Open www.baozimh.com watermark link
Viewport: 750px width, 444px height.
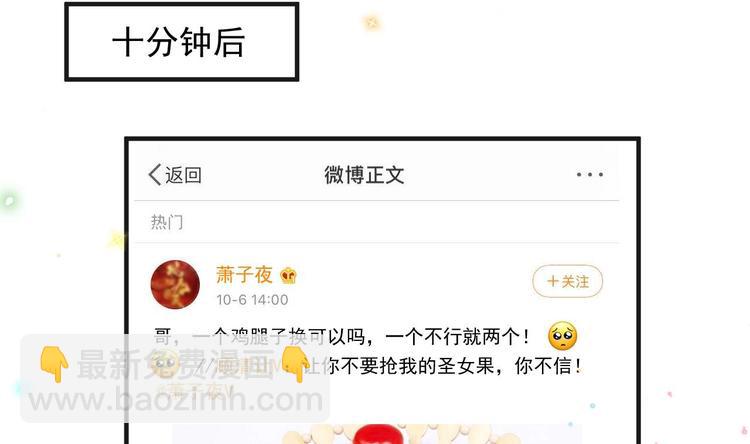pyautogui.click(x=176, y=400)
